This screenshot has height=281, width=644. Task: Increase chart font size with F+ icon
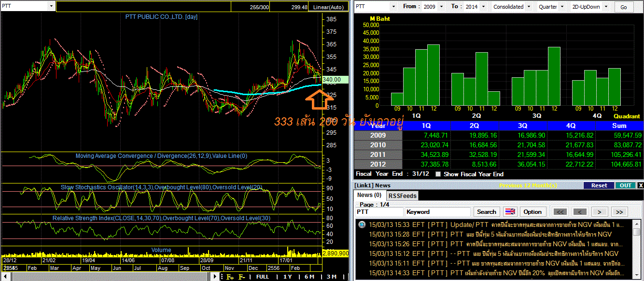[x=230, y=277]
